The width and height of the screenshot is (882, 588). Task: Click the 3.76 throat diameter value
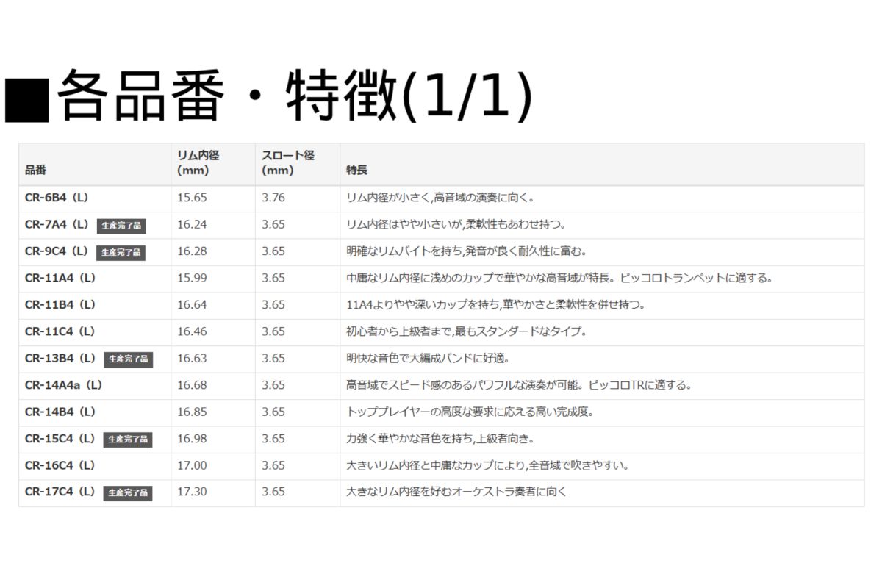click(x=273, y=198)
